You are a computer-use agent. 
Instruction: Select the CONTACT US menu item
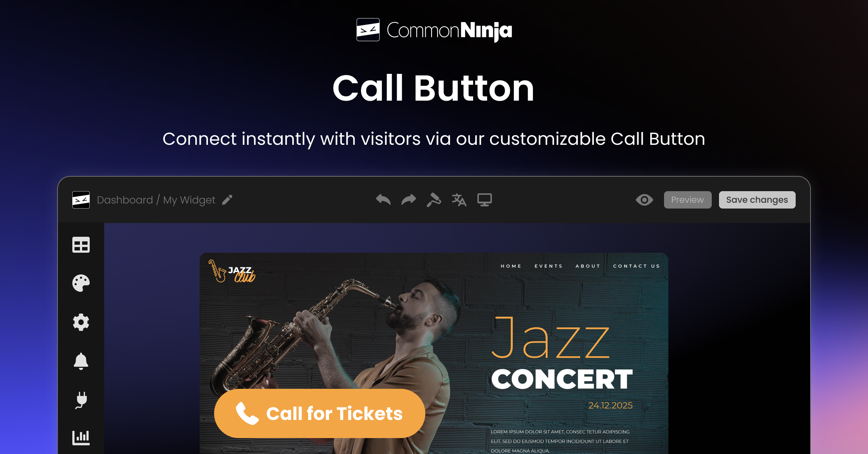[637, 266]
